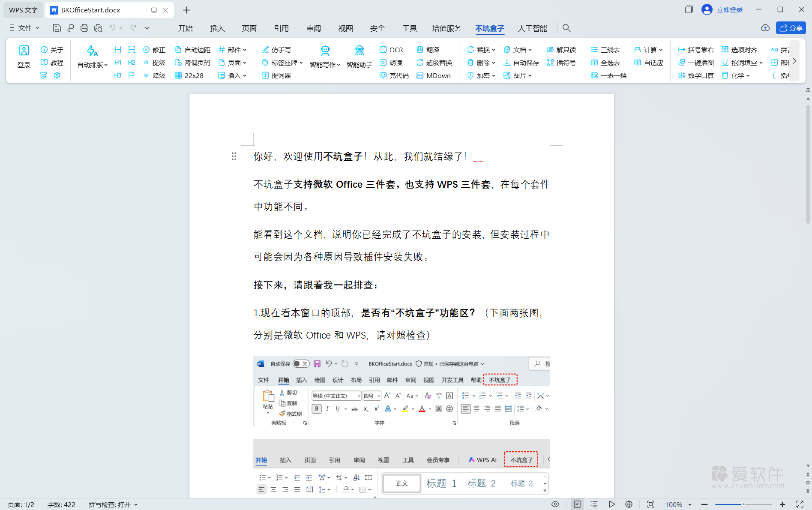Launch OCR tool
Screen dimensions: 812x510
coord(391,50)
